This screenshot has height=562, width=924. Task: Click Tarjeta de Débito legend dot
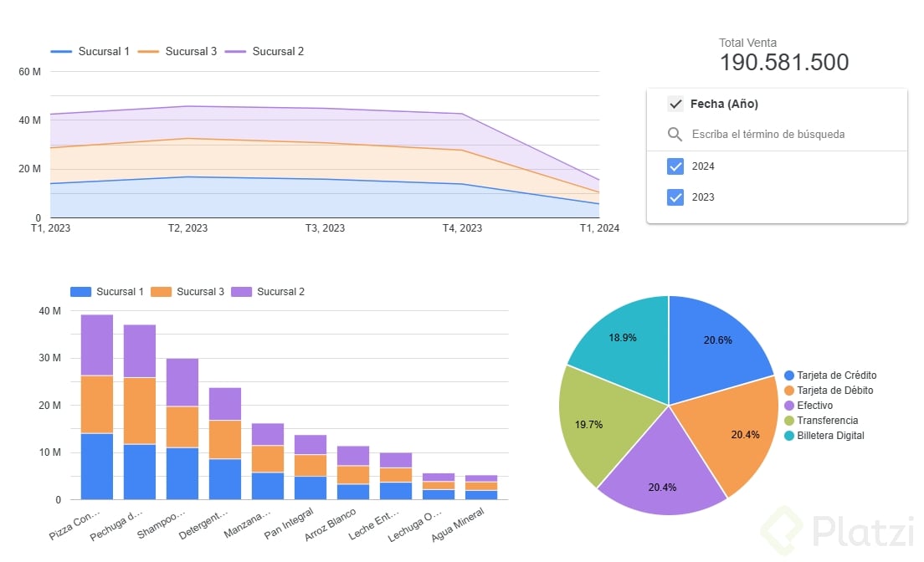[789, 391]
